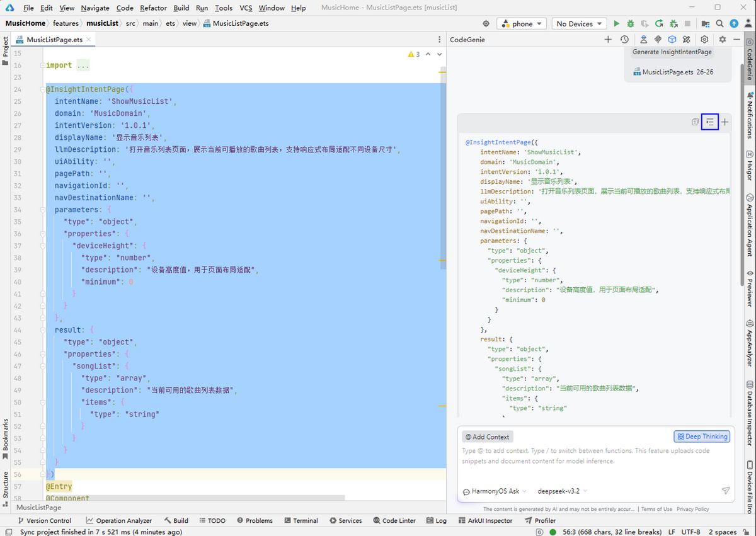This screenshot has height=536, width=756.
Task: Start new CodeGenie chat plus icon
Action: click(608, 40)
